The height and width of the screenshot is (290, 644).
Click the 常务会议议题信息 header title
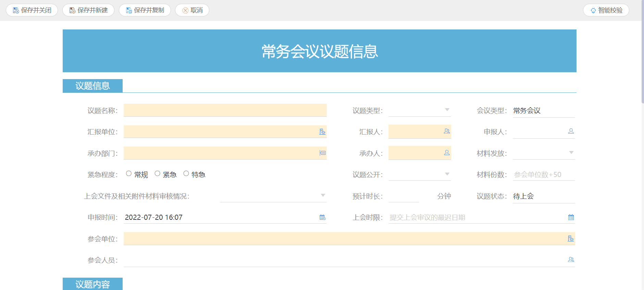click(320, 51)
